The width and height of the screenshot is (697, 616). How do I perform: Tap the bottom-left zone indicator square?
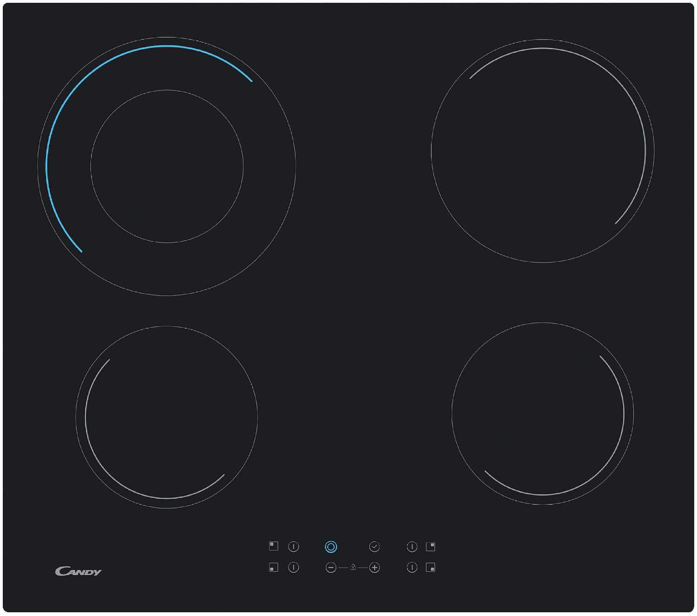(x=274, y=567)
